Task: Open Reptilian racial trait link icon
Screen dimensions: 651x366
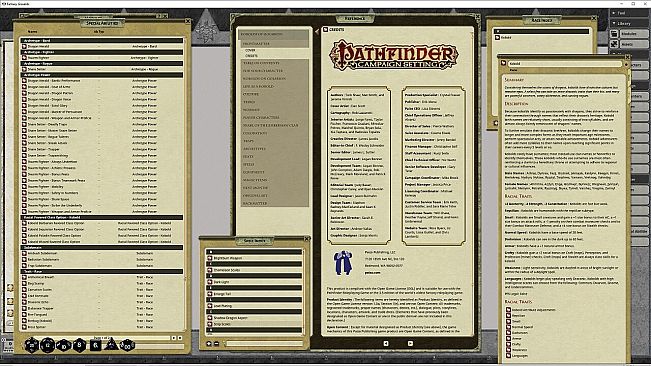Action: click(508, 315)
